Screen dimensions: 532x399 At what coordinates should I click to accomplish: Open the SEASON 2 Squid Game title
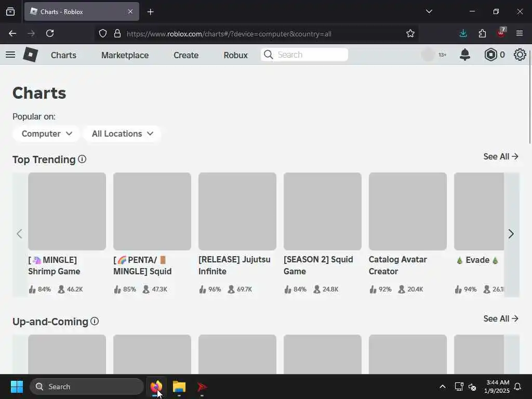318,265
